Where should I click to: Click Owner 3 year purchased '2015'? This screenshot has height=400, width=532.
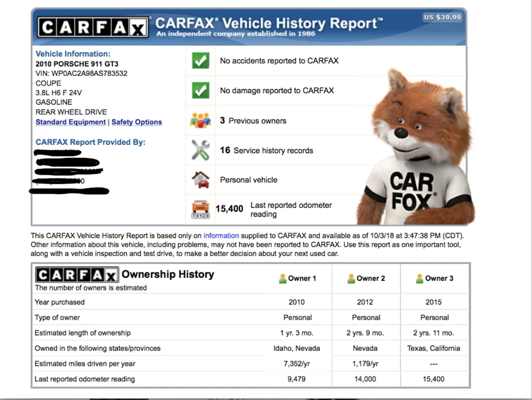pos(434,302)
